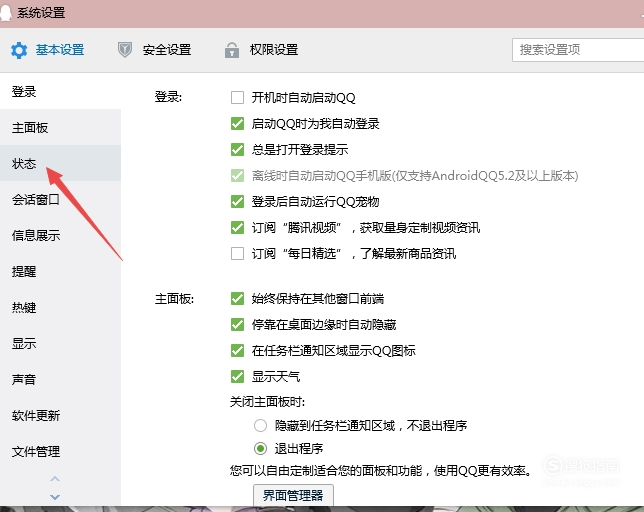Screen dimensions: 644x512
Task: Go to 热键 in the sidebar
Action: point(60,308)
